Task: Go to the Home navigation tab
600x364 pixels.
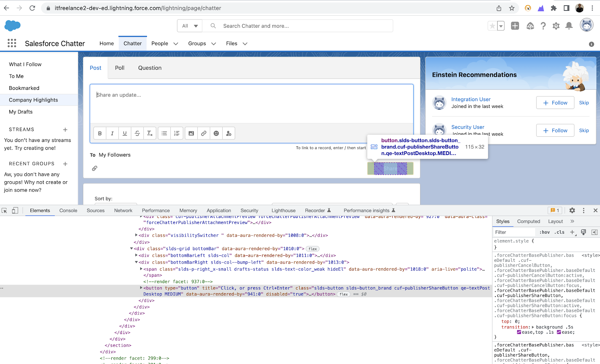Action: click(x=106, y=43)
